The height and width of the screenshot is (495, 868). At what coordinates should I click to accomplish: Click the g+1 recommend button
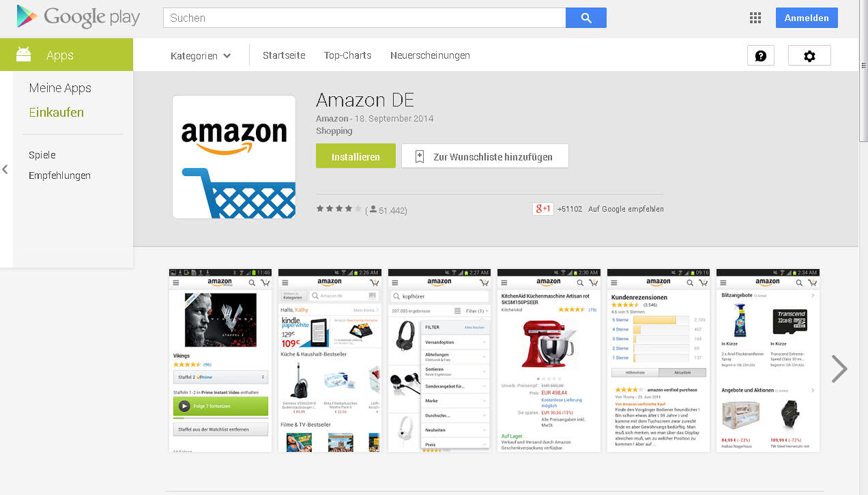tap(543, 209)
